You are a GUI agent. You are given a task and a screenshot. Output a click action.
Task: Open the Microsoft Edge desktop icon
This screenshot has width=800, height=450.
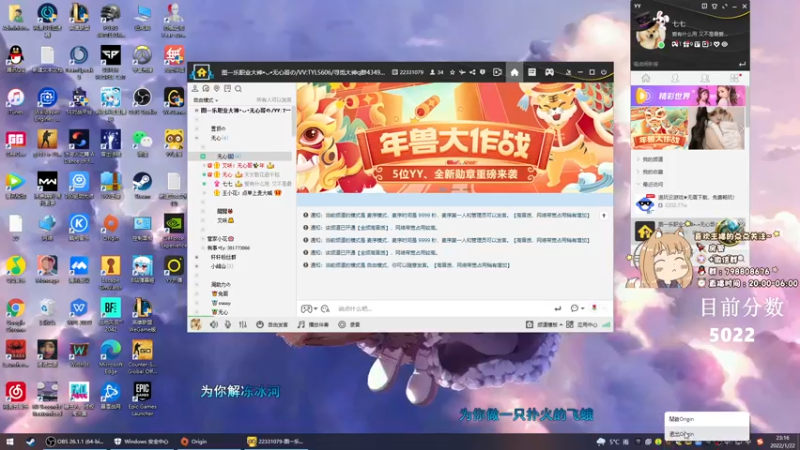tap(110, 354)
